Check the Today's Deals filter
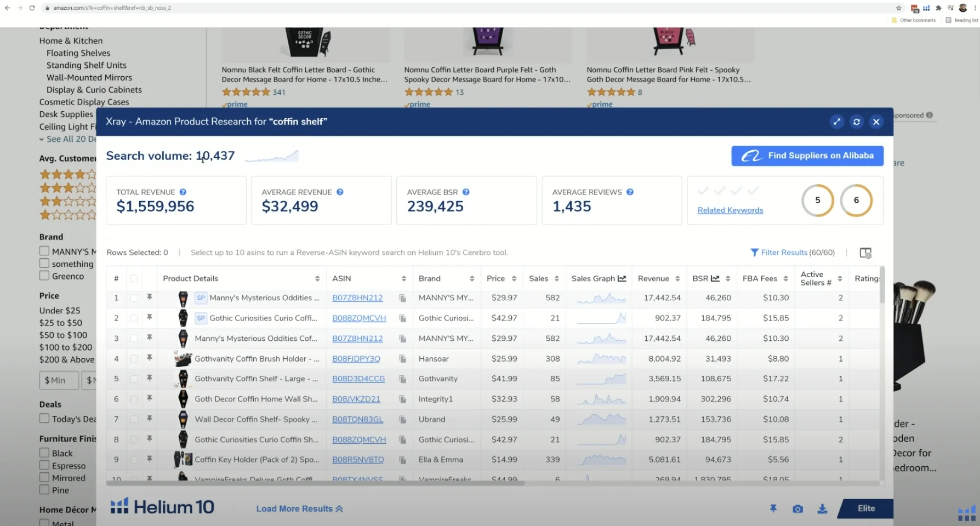The width and height of the screenshot is (980, 526). (x=44, y=418)
